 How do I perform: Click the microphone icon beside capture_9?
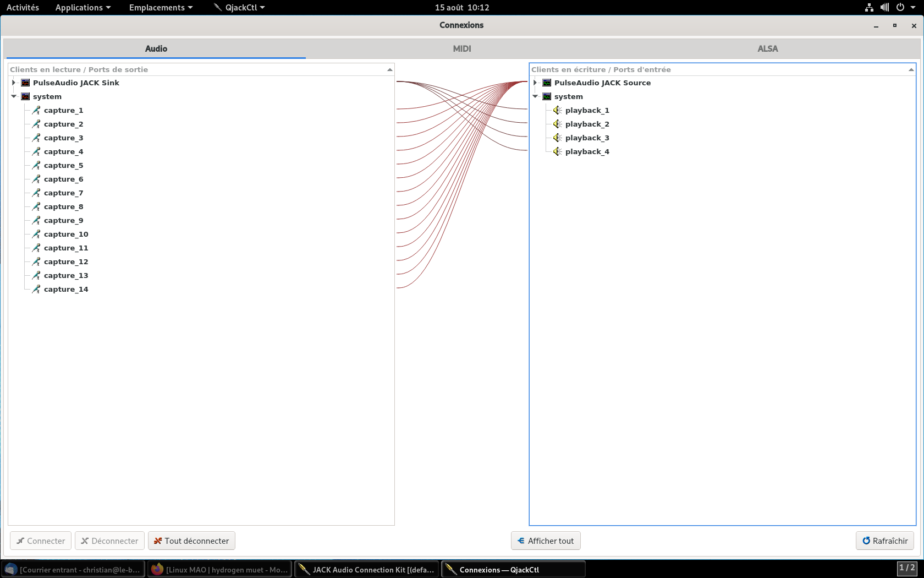[x=36, y=220]
